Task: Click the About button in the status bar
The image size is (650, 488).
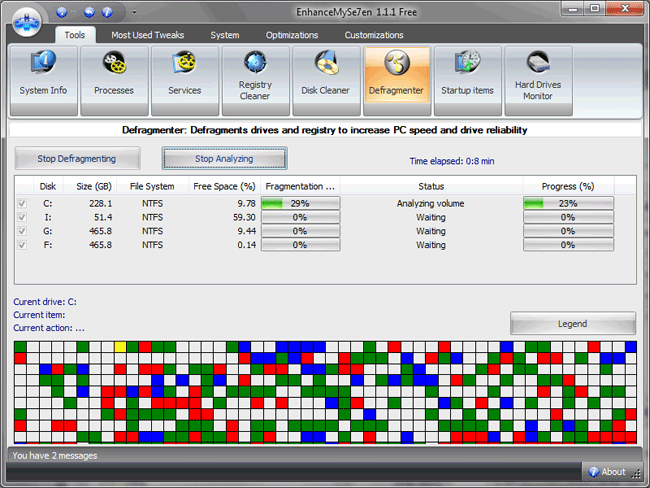Action: 607,472
